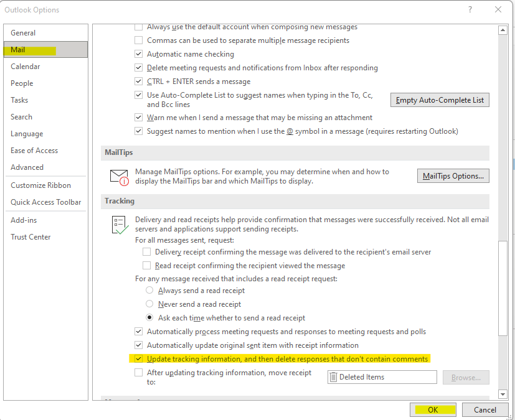Screen dimensions: 515x420
Task: Open the Add-ins category
Action: pos(45,220)
